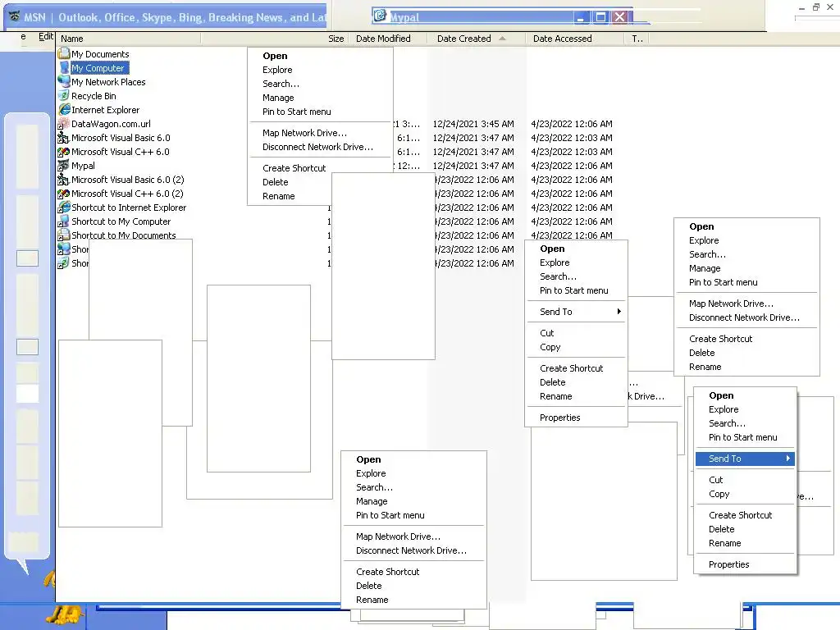Image resolution: width=840 pixels, height=630 pixels.
Task: Expand the highlighted Send To submenu arrow
Action: 788,458
